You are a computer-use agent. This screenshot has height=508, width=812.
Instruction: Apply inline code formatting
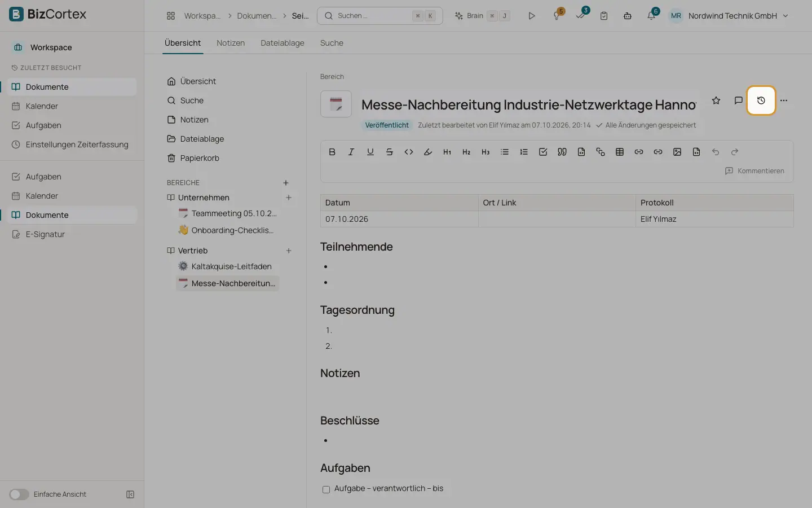(409, 152)
